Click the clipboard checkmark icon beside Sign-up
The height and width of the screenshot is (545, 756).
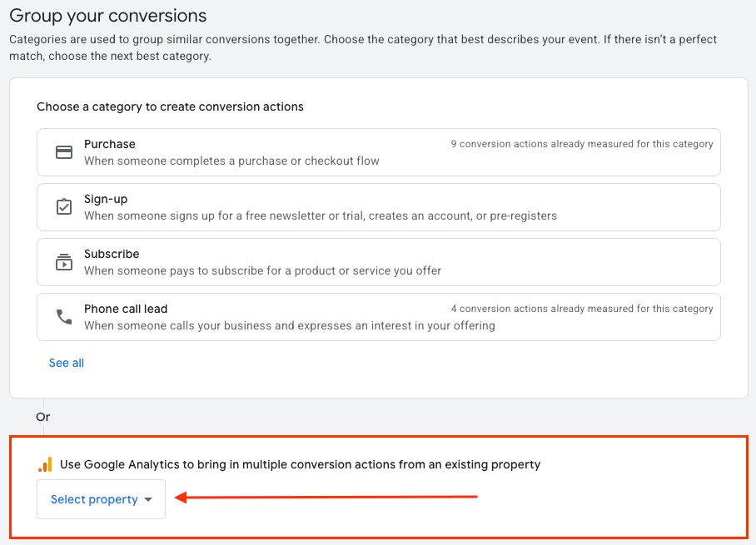click(64, 207)
